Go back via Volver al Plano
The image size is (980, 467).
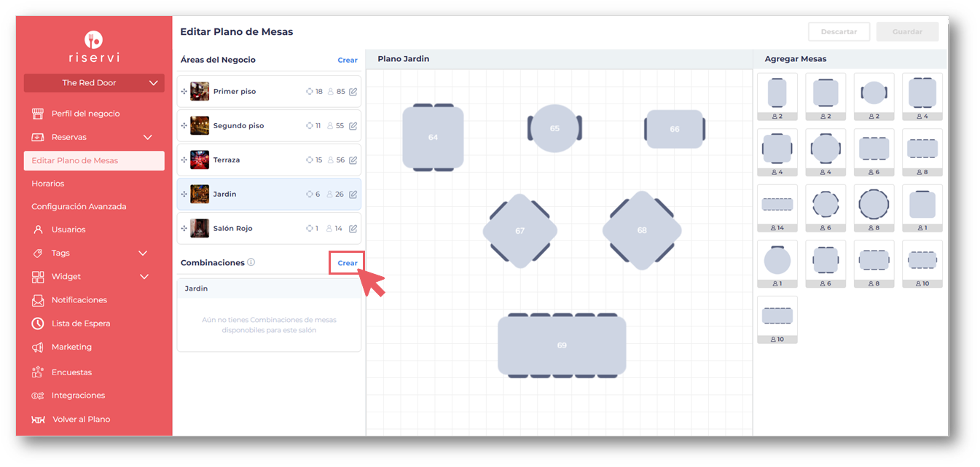(71, 420)
